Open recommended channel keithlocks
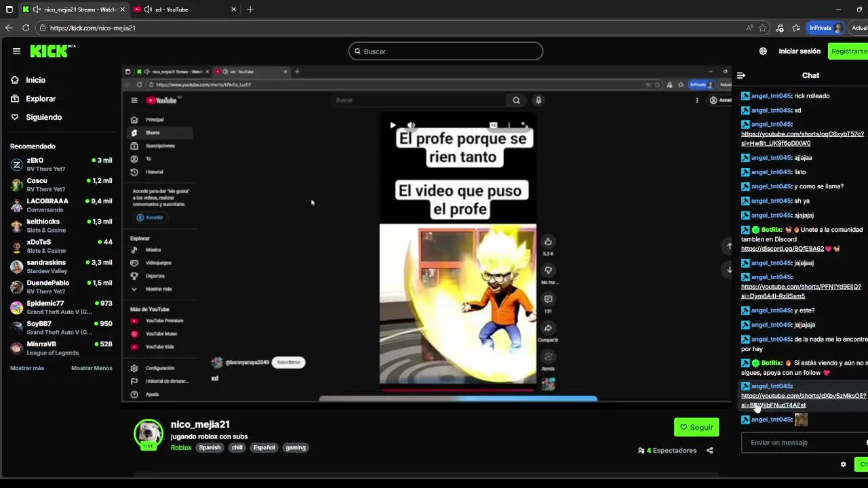The image size is (868, 488). coord(61,225)
